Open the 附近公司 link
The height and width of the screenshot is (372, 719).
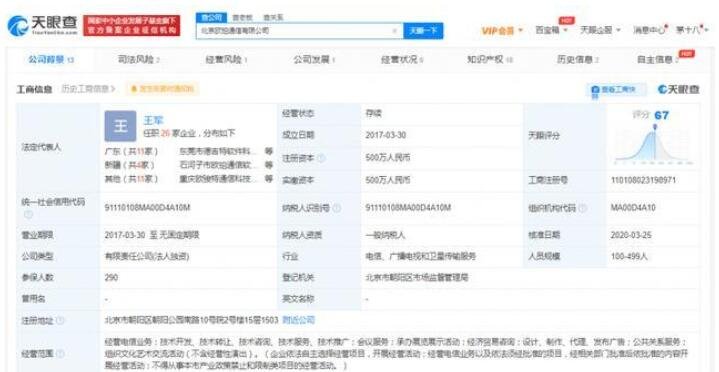click(299, 320)
